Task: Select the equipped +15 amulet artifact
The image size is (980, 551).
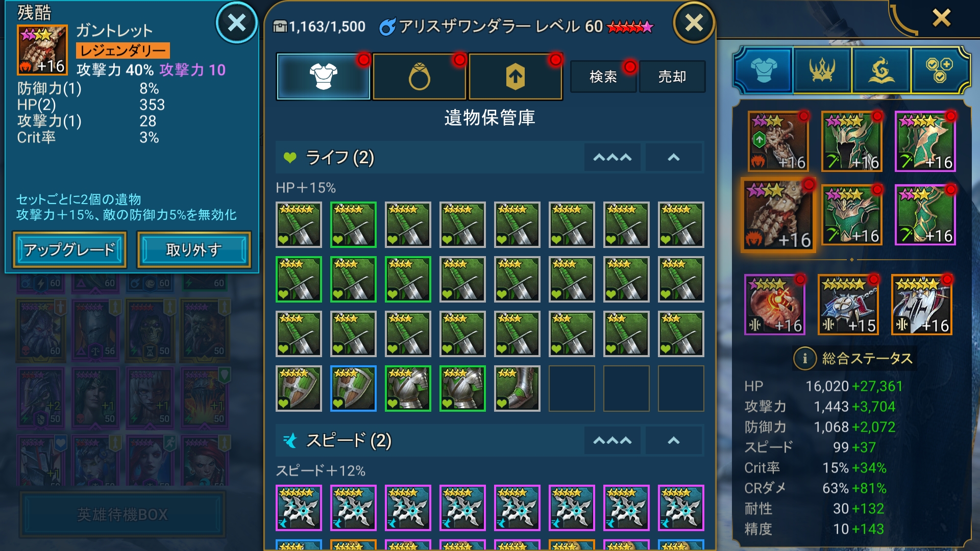Action: pyautogui.click(x=848, y=305)
